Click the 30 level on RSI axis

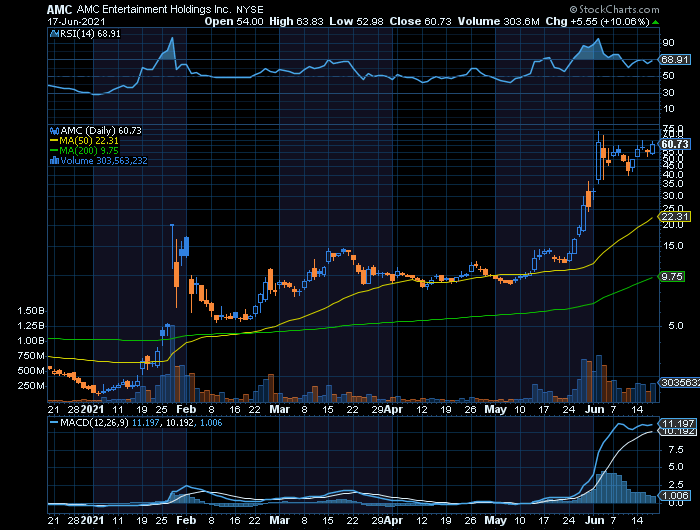[668, 92]
